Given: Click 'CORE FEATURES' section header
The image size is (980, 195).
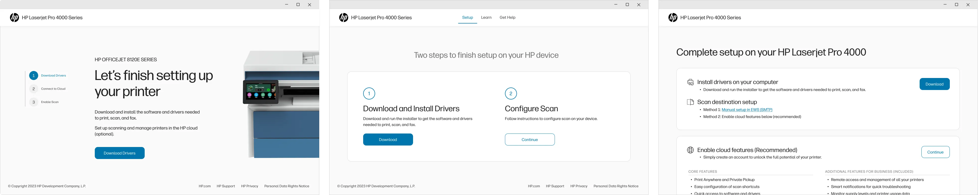Looking at the screenshot, I should coord(702,172).
